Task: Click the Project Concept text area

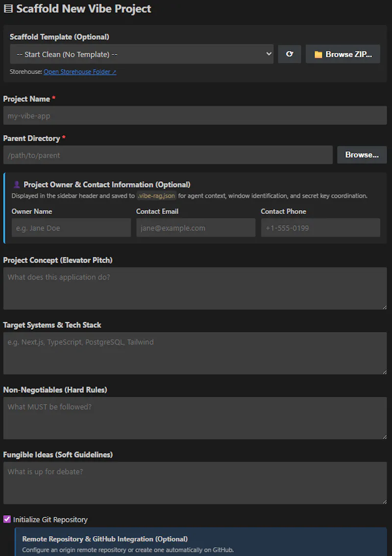Action: (195, 288)
